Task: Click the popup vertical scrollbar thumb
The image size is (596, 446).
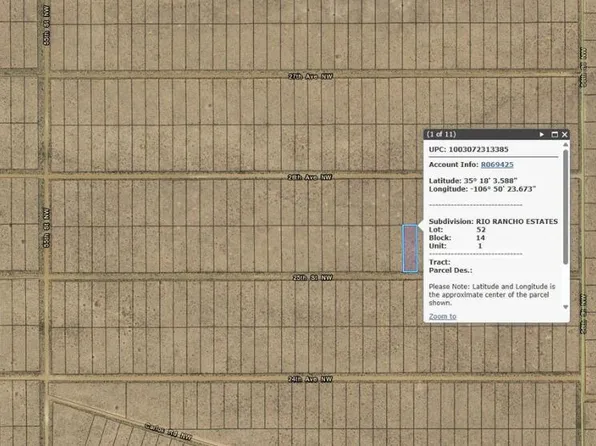Action: pos(566,207)
